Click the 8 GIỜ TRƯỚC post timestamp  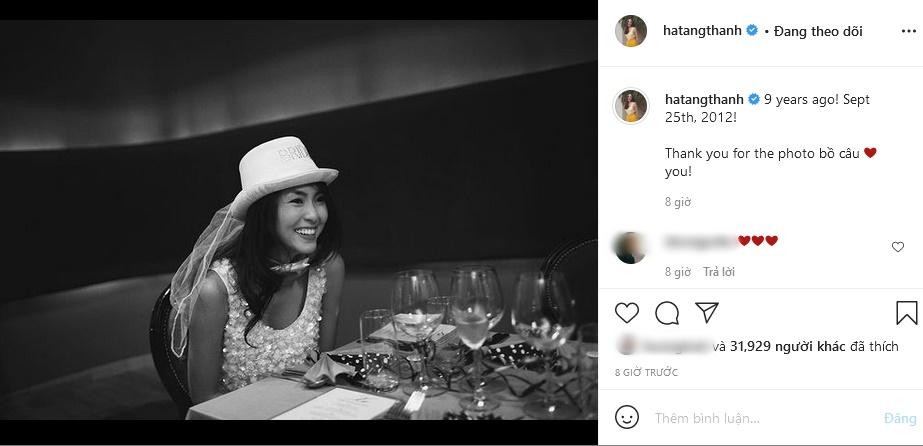click(x=646, y=372)
